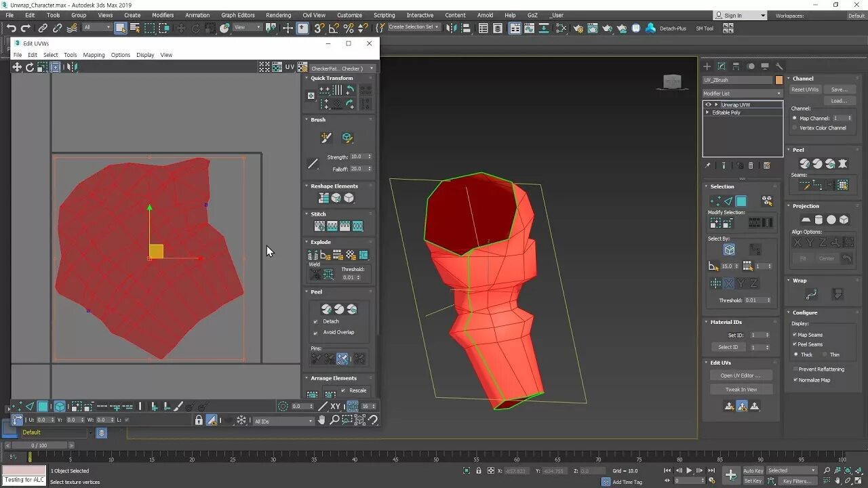The image size is (868, 488).
Task: Uncheck the Map Seams checkbox
Action: pyautogui.click(x=795, y=335)
